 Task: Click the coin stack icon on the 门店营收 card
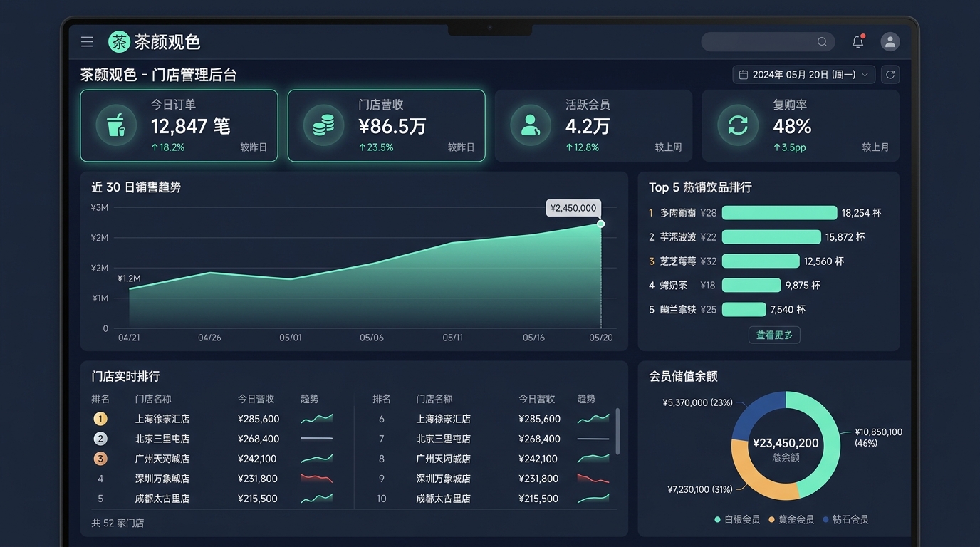click(x=323, y=125)
